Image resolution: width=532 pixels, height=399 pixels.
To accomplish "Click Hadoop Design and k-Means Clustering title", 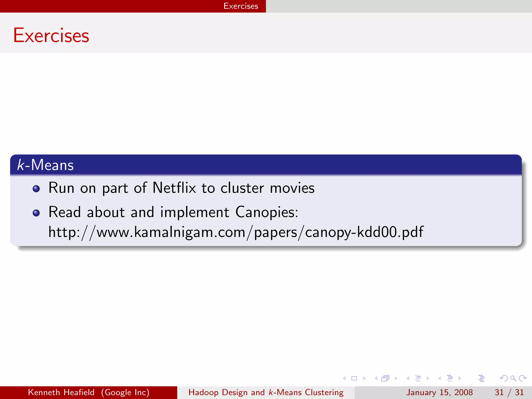I will 266,392.
